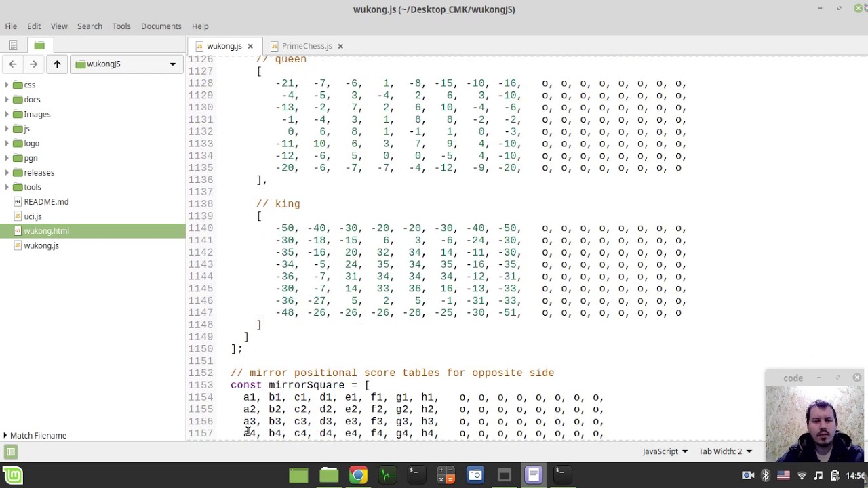Expand the Match Filename section

(5, 436)
